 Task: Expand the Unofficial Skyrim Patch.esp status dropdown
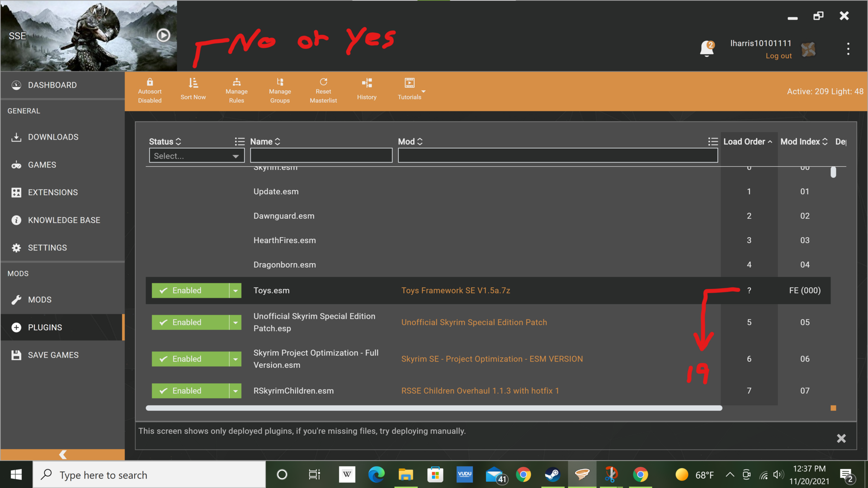(236, 322)
